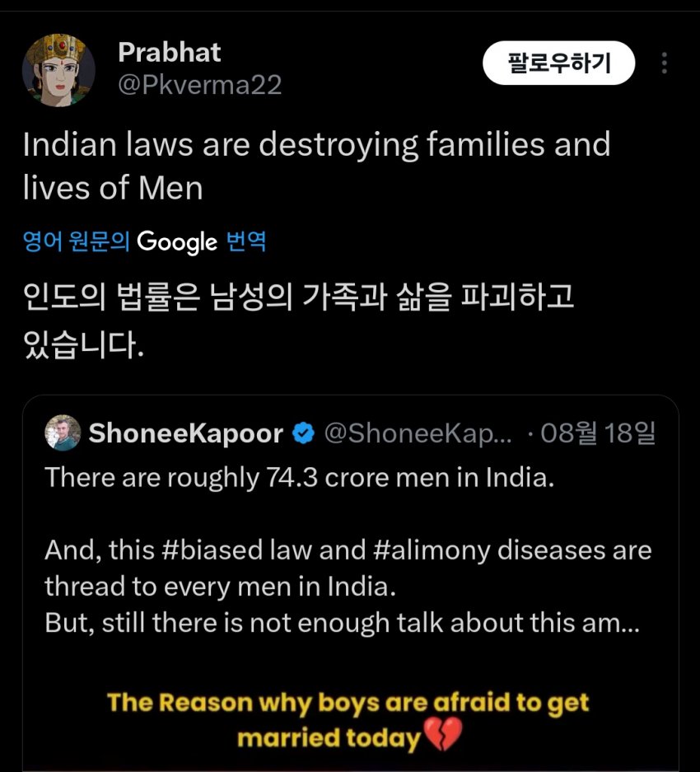Click the "Indian laws are destroying families" post text

coord(316,166)
